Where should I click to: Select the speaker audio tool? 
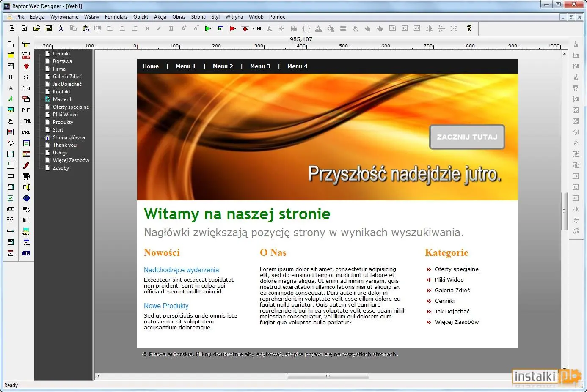pos(26,187)
